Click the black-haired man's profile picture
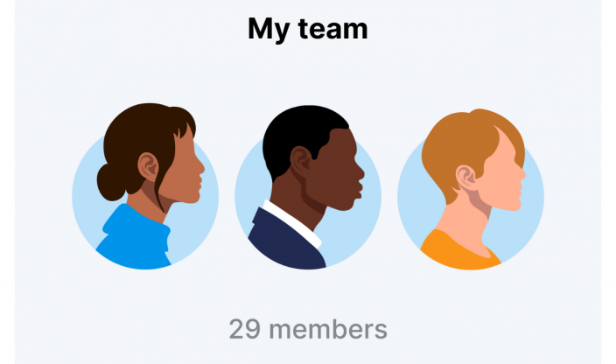The width and height of the screenshot is (616, 364). tap(308, 187)
